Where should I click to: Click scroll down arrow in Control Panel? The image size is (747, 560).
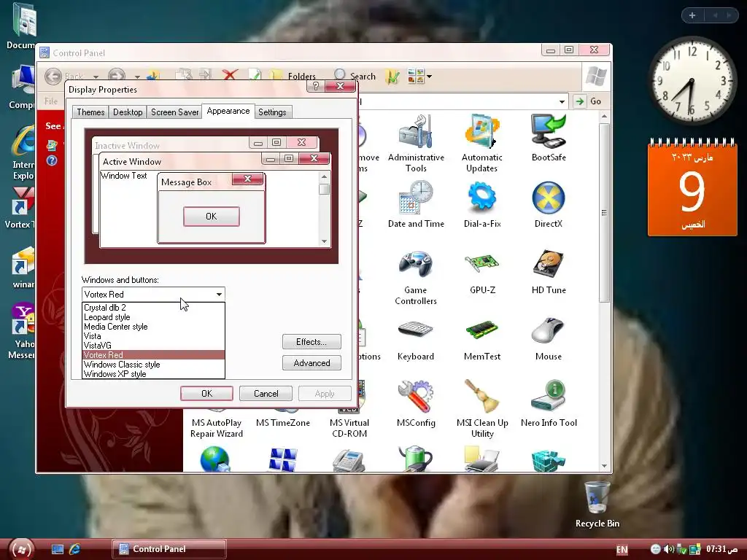(604, 466)
